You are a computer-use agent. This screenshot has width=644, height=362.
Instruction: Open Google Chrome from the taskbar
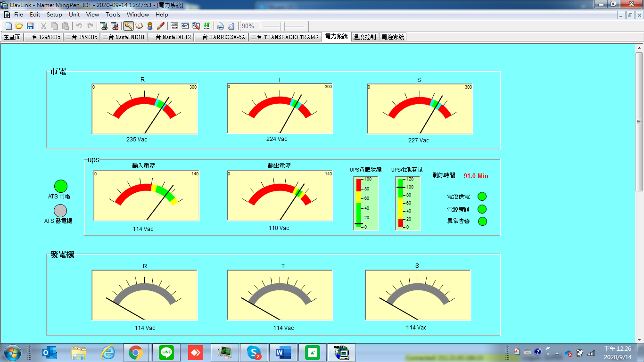136,352
